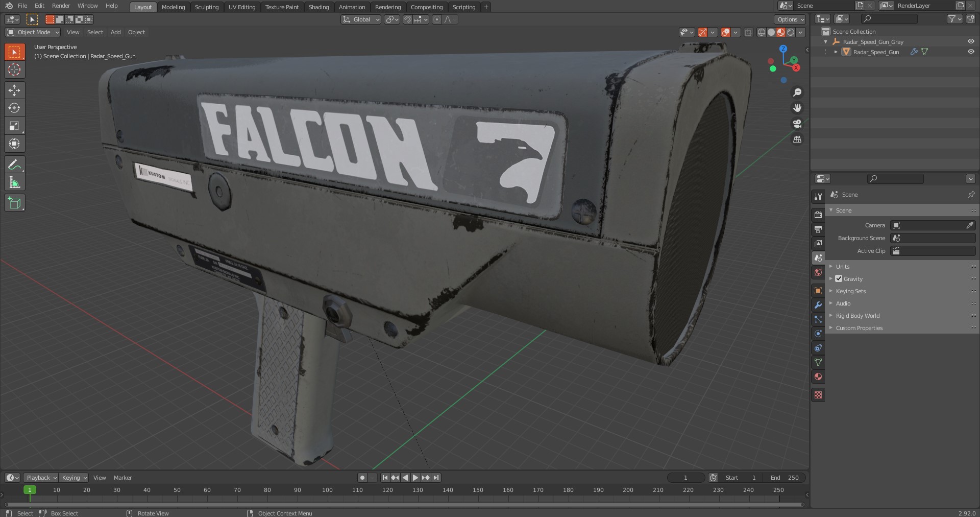The height and width of the screenshot is (517, 980).
Task: Switch to the Modeling workspace tab
Action: point(173,7)
